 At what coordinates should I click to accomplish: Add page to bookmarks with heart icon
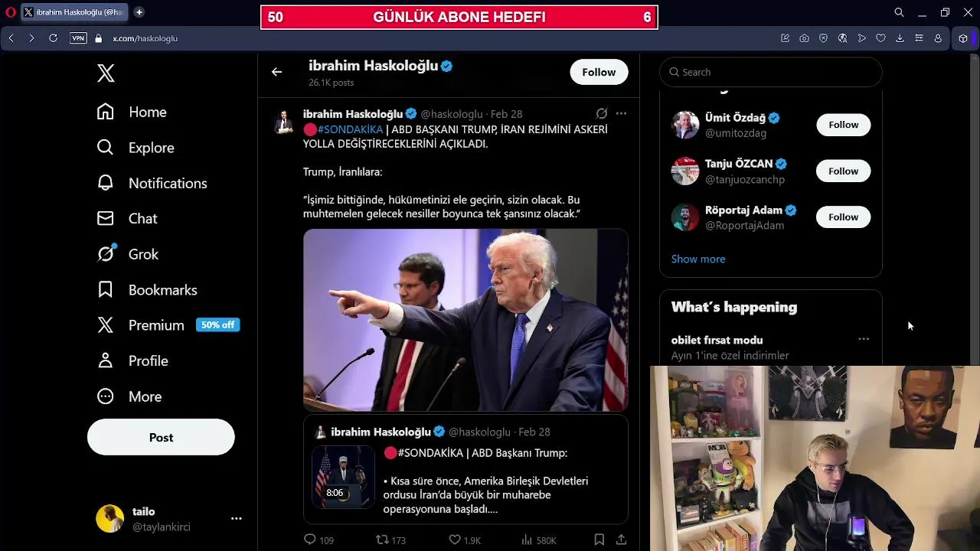click(x=880, y=37)
